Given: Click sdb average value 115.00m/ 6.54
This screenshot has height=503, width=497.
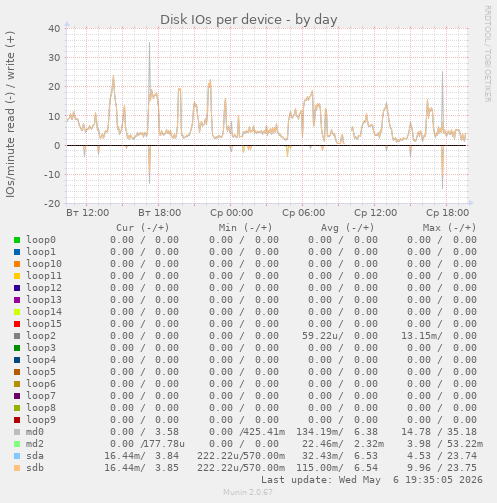Looking at the screenshot, I should 337,468.
